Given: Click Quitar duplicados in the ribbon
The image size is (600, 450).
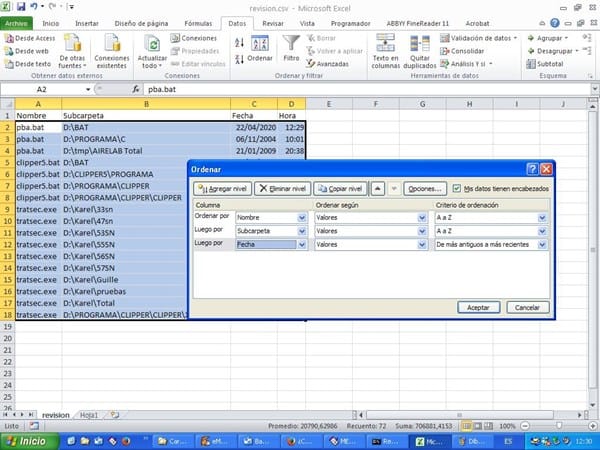Looking at the screenshot, I should coord(425,50).
